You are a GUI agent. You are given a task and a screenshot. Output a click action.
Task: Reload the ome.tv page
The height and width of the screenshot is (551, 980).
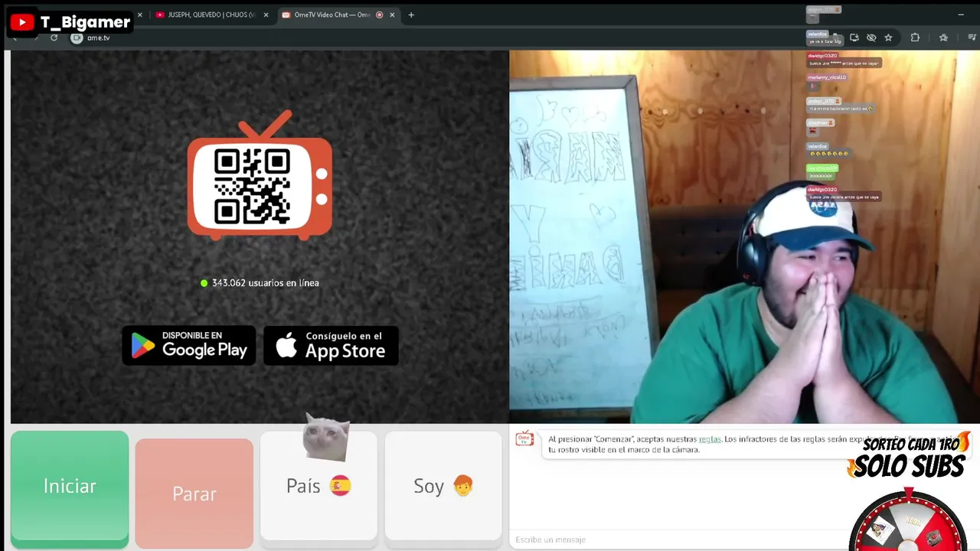pos(54,37)
